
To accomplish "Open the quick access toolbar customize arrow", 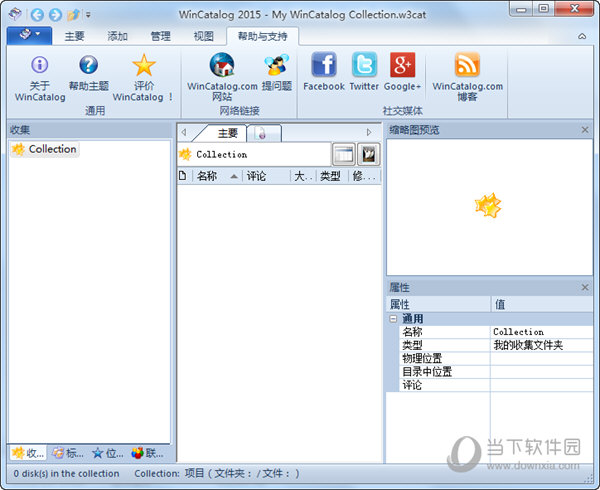I will point(88,15).
